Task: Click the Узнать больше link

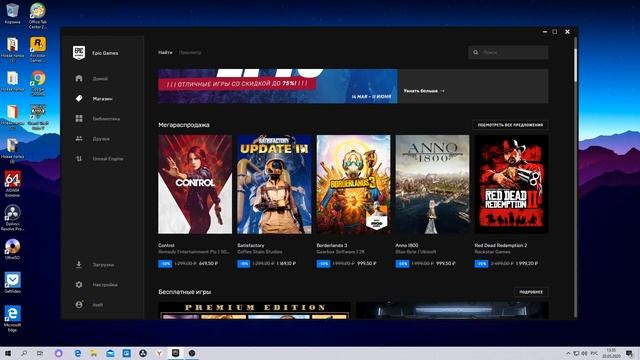Action: [424, 91]
